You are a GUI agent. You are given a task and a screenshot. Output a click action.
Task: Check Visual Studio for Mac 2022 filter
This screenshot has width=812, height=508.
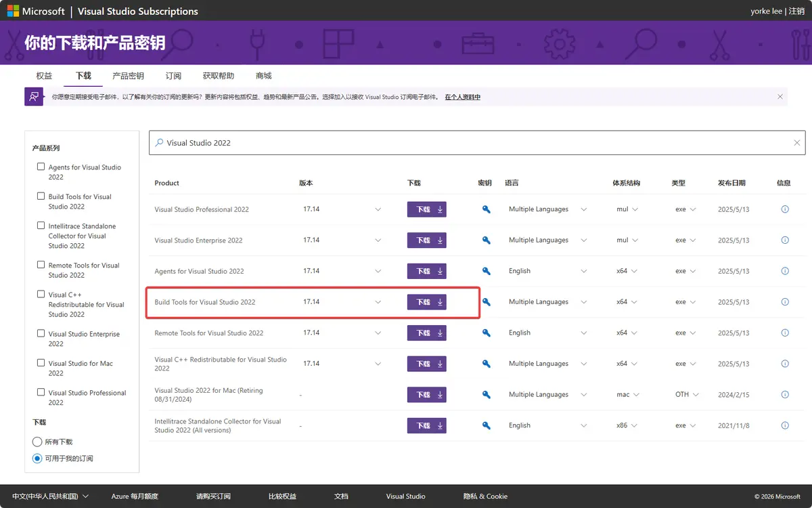click(x=41, y=362)
